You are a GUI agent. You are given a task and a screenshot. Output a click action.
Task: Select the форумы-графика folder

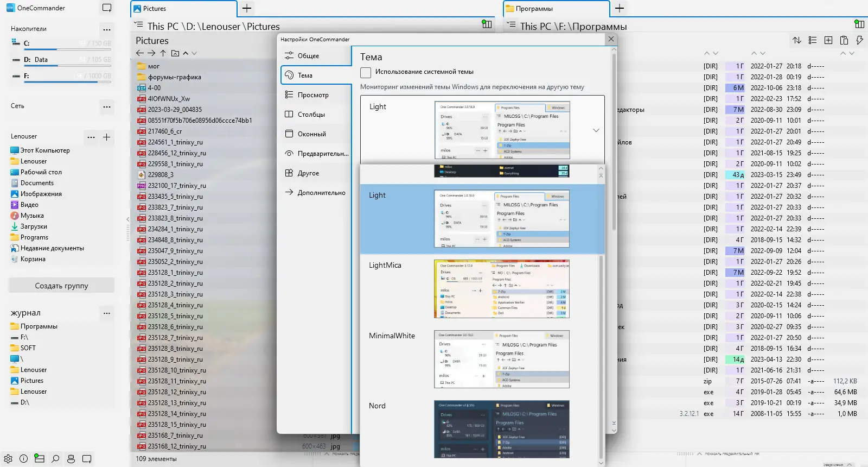[x=175, y=77]
